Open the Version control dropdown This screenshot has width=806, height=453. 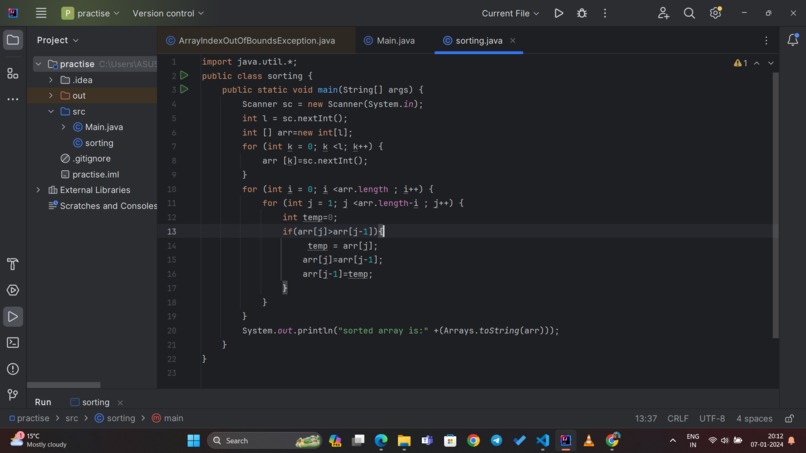168,13
